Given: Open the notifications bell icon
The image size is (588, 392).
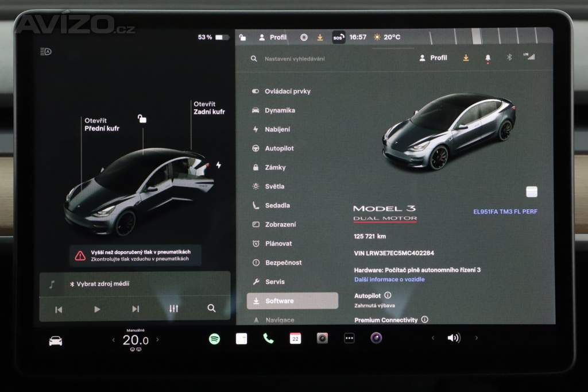Looking at the screenshot, I should (x=488, y=58).
